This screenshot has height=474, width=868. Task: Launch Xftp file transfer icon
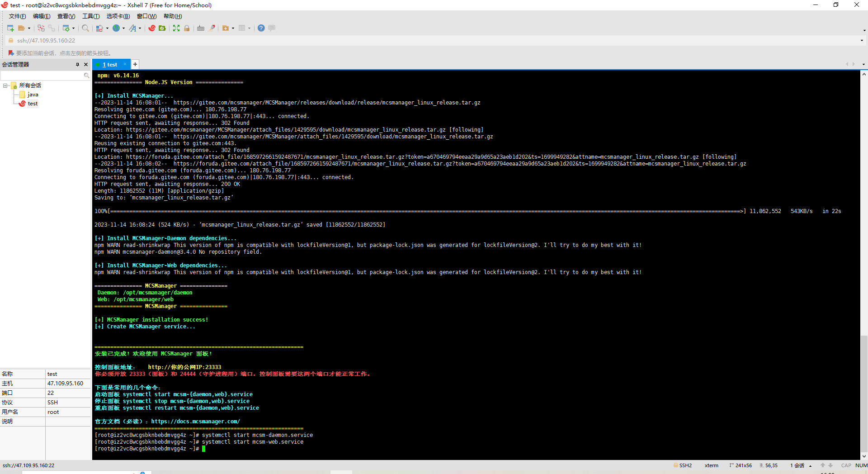(x=162, y=28)
